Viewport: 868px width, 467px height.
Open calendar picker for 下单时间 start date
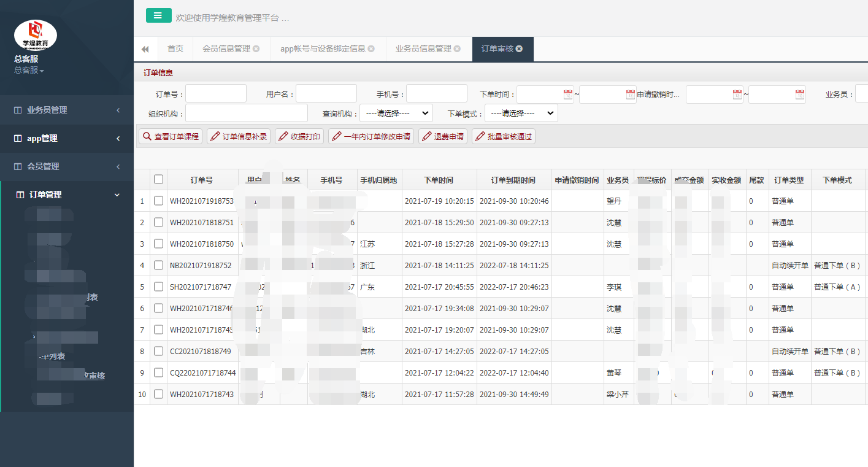(x=567, y=94)
